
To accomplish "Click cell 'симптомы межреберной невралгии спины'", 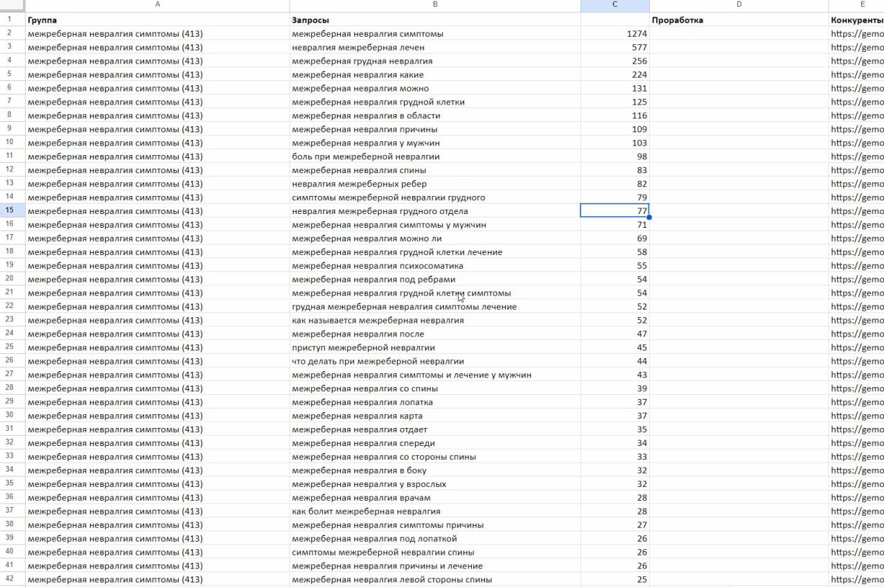I will point(435,552).
